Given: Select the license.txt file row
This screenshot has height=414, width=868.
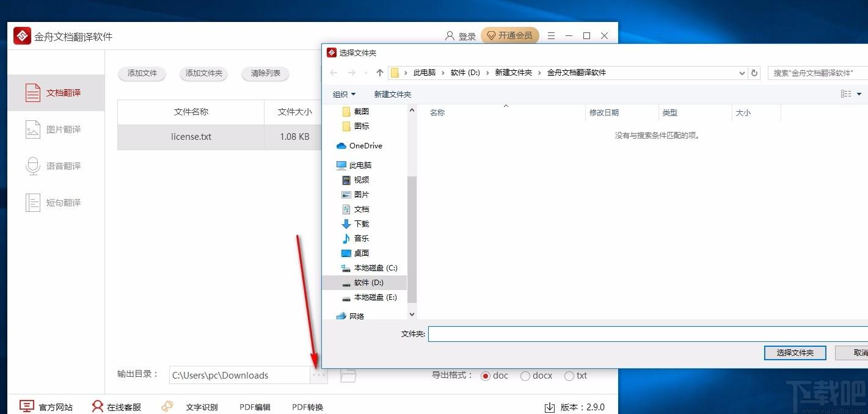Looking at the screenshot, I should [x=220, y=137].
